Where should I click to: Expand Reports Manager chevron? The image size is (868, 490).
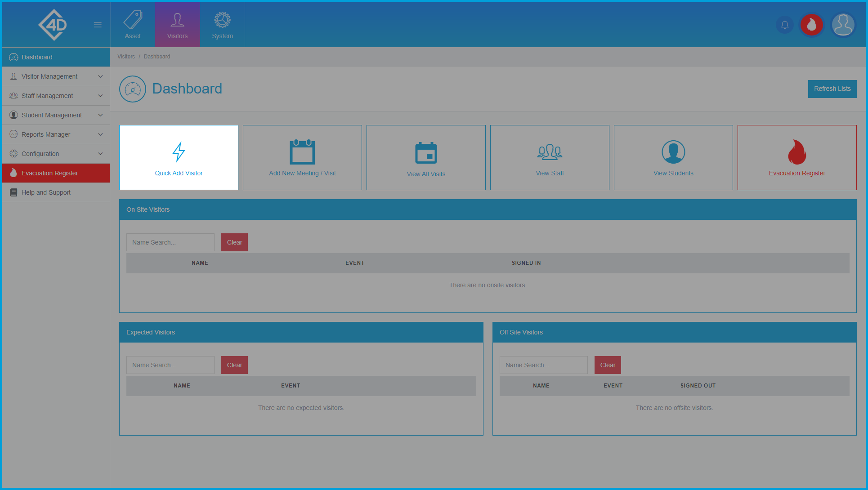point(100,134)
